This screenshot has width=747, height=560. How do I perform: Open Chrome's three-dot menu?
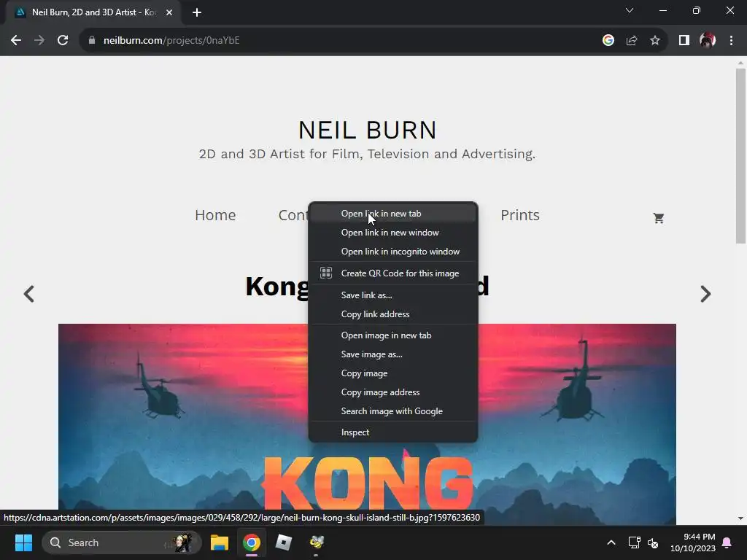point(731,41)
